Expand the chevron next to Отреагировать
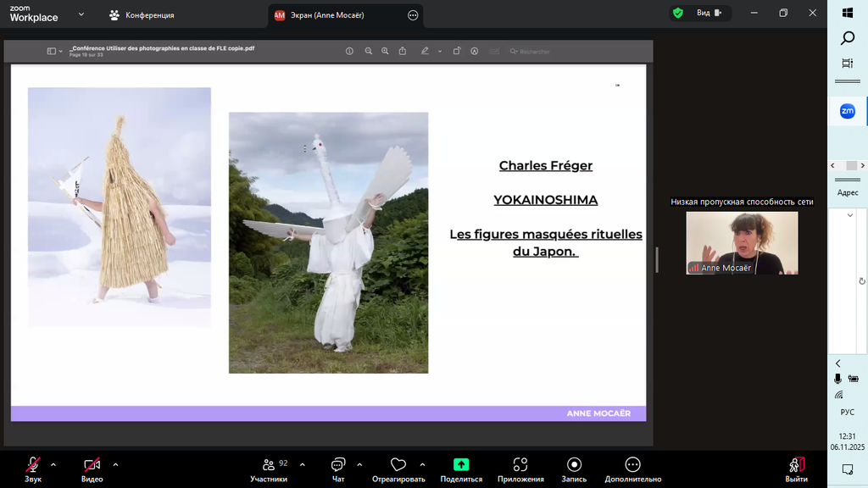Screen dimensions: 868x488 point(422,464)
